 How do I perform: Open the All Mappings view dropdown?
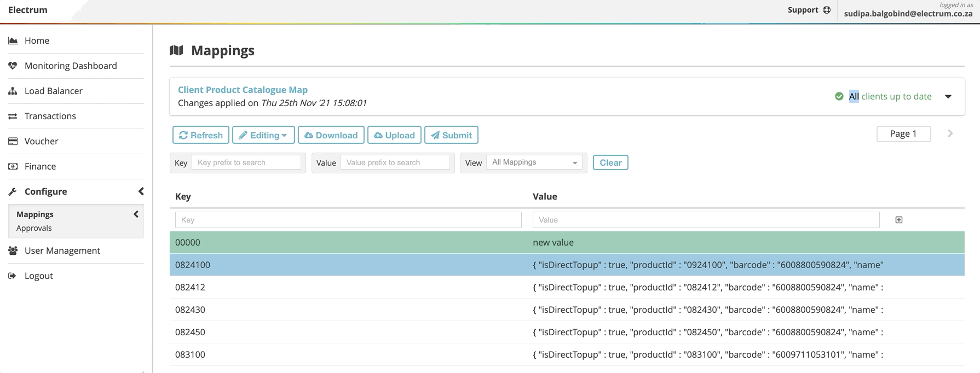pos(534,162)
